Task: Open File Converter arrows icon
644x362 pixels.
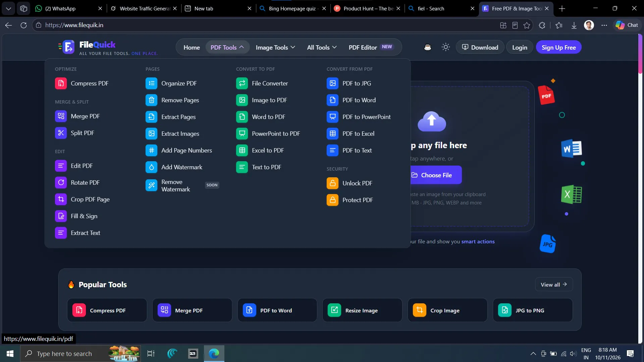Action: click(242, 83)
